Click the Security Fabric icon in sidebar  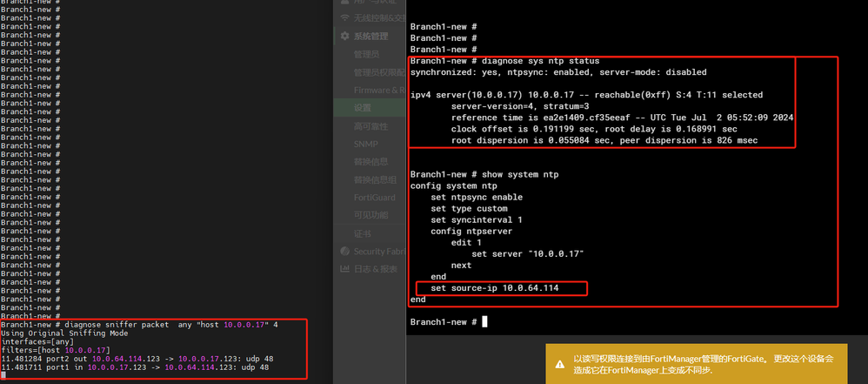click(344, 251)
